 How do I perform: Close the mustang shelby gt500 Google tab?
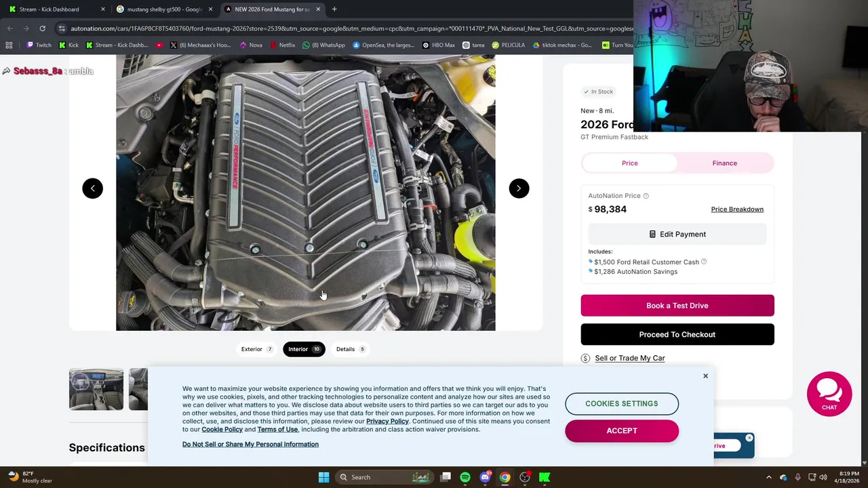pyautogui.click(x=210, y=9)
